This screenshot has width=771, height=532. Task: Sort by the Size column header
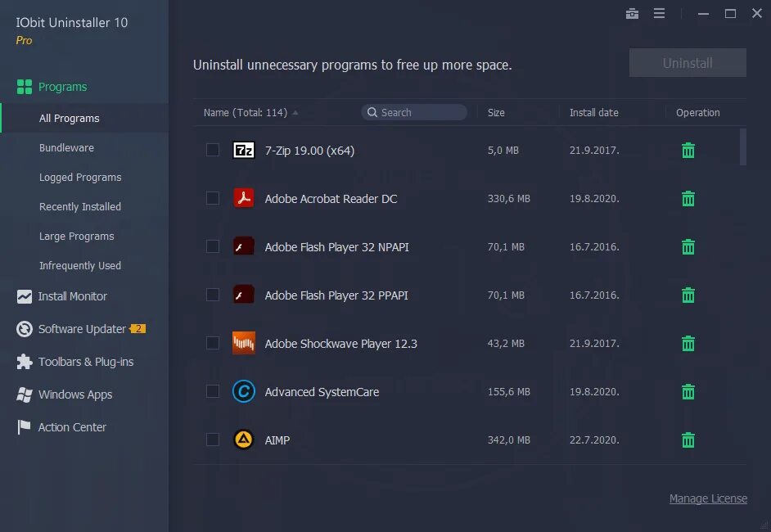496,113
